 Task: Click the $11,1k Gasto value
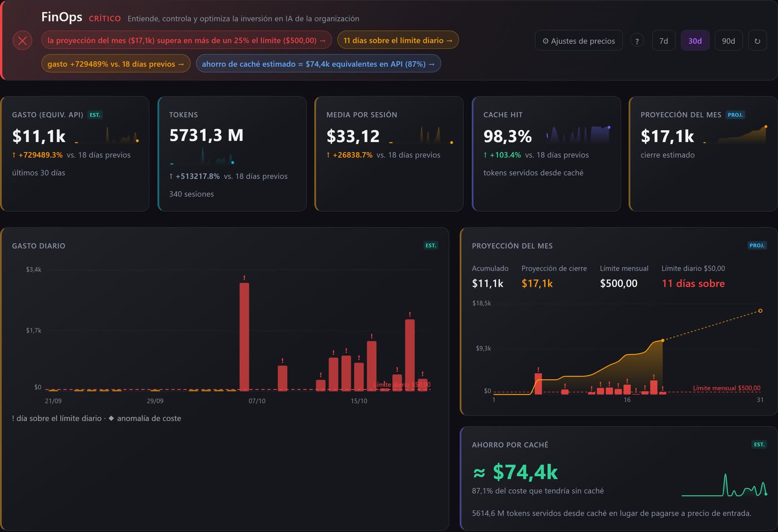click(39, 136)
